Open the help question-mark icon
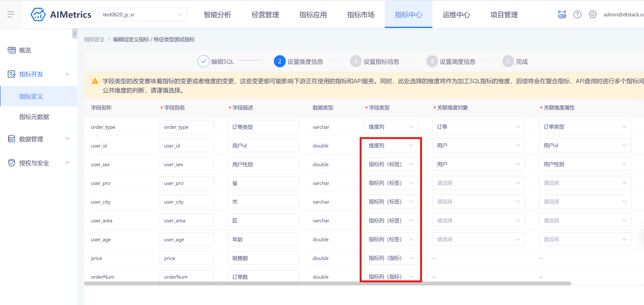644x305 pixels. click(x=577, y=14)
